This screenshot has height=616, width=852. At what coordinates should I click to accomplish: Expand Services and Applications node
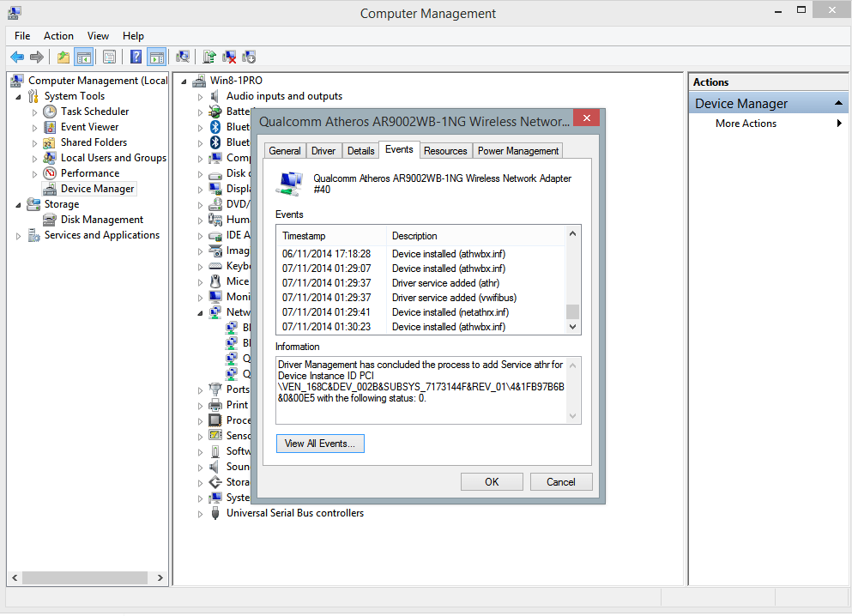click(19, 236)
